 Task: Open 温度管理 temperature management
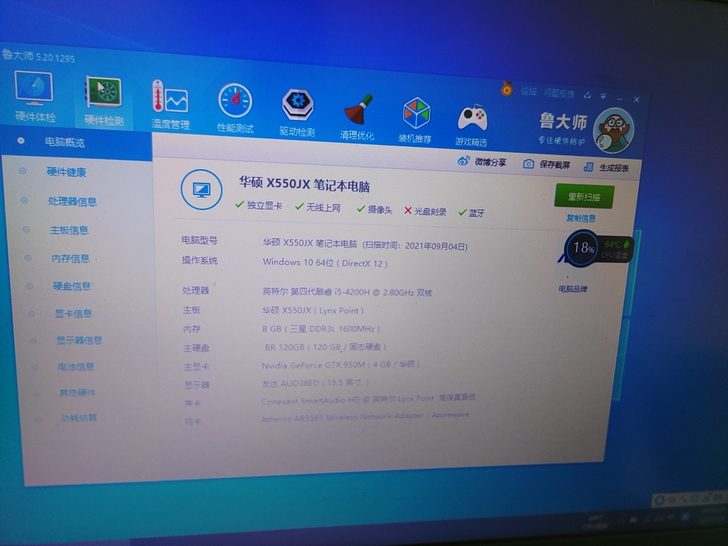[x=170, y=105]
